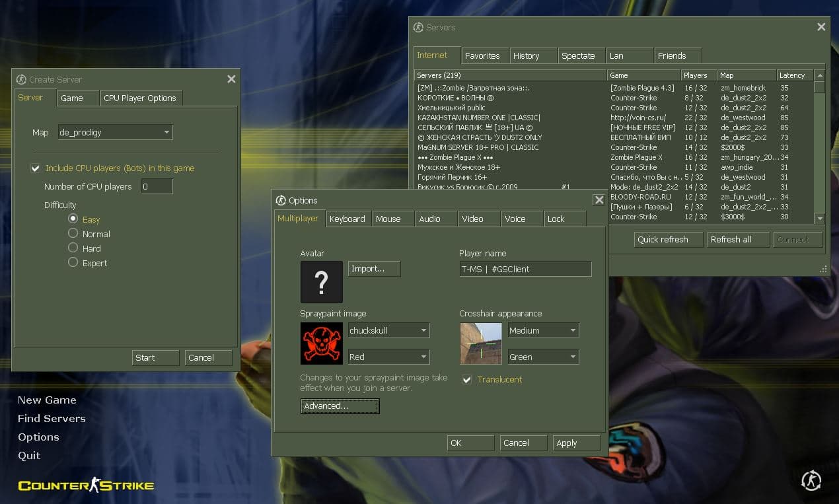839x504 pixels.
Task: Toggle the Translucent crosshair checkbox
Action: 467,379
